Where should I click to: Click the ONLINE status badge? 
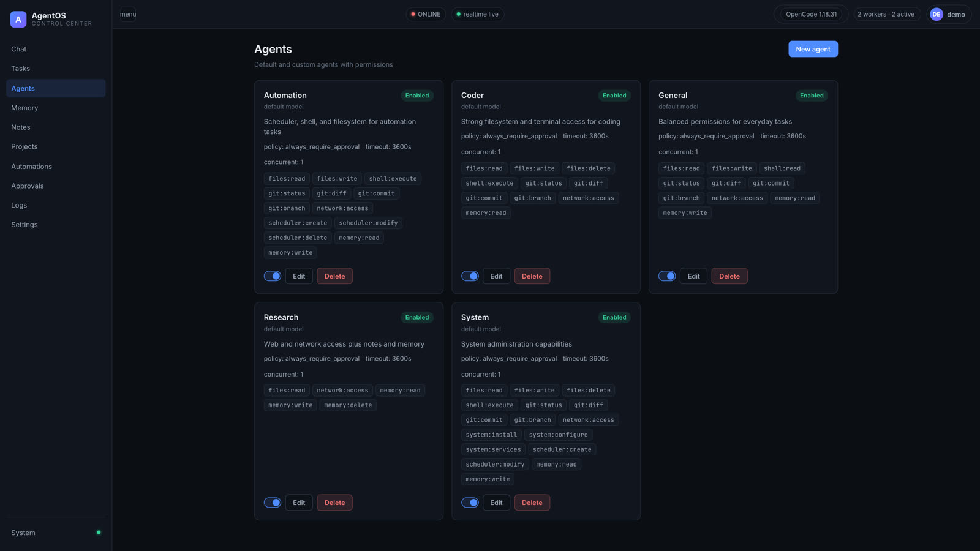tap(426, 14)
